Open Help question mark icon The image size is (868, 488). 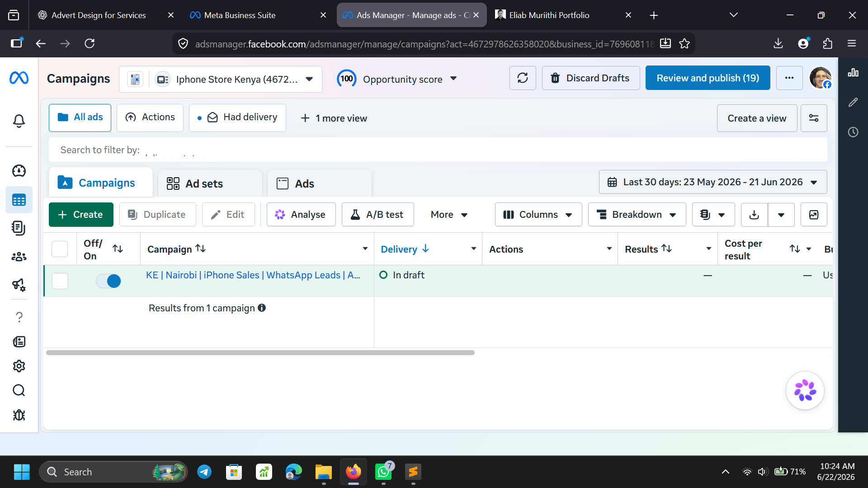click(19, 317)
